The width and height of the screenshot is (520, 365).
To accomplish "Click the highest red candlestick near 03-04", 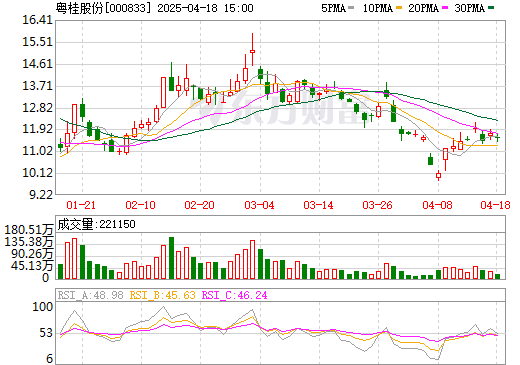I will click(x=252, y=50).
